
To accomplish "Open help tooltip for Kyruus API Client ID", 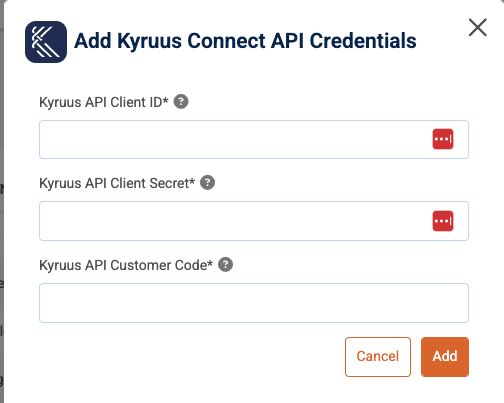I will coord(181,102).
